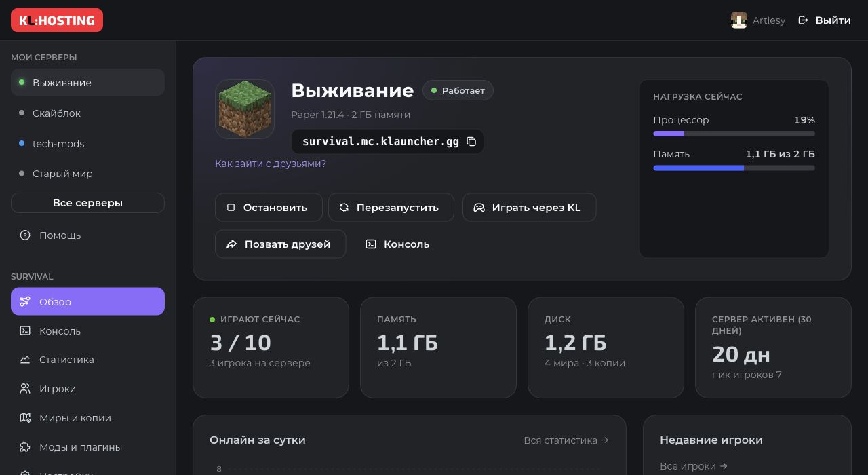Screen dimensions: 868x475
Task: Click the Память usage bar
Action: click(734, 168)
